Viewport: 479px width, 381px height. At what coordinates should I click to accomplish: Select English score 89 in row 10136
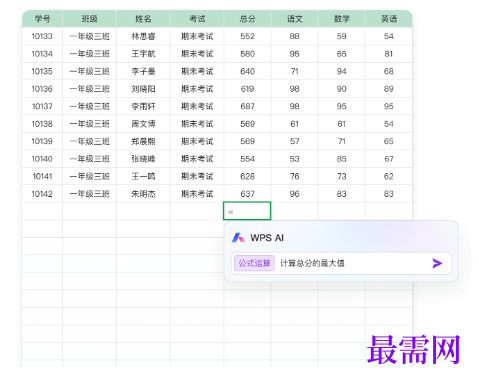[x=389, y=89]
